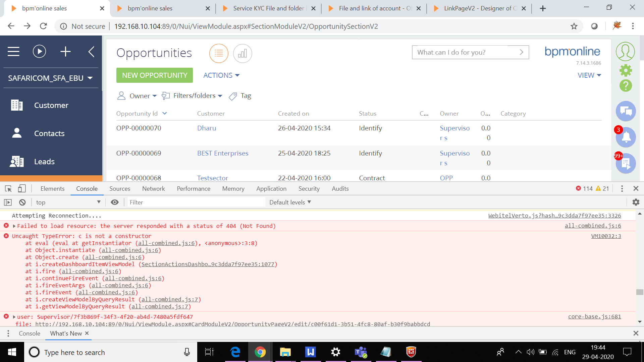Open the SAFARICOM_SFA_EBU workplace dropdown
Image resolution: width=644 pixels, height=362 pixels.
(x=50, y=78)
